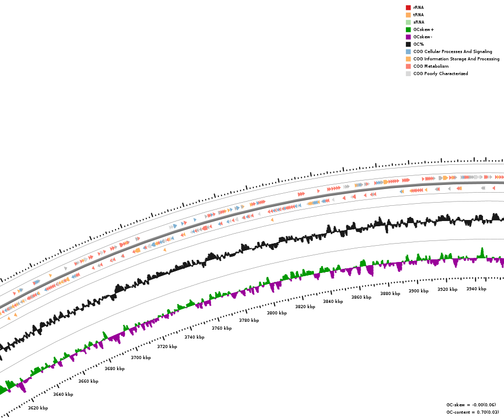
Task: Click the 3740 kbp scale label
Action: coord(194,337)
